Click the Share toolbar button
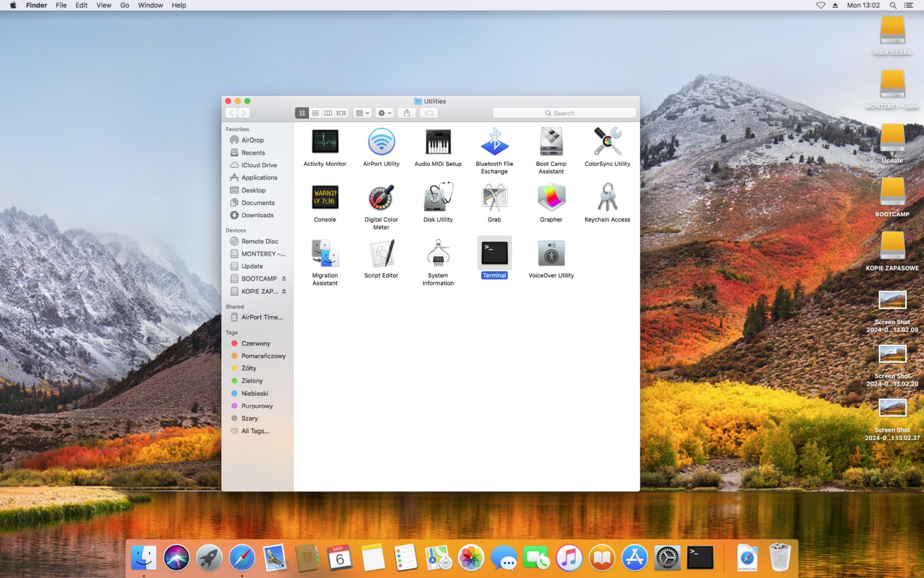The image size is (924, 578). point(407,113)
